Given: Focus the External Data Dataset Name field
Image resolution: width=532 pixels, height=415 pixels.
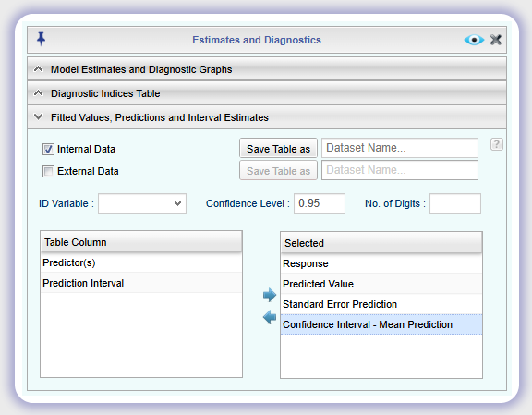Looking at the screenshot, I should (x=400, y=170).
